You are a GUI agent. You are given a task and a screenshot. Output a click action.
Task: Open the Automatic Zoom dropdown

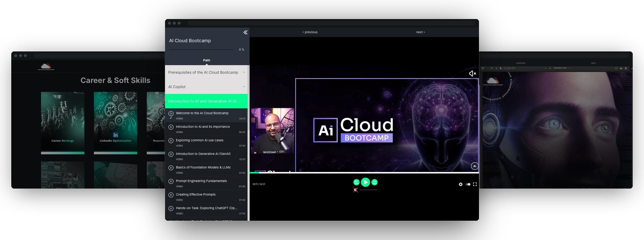[x=562, y=68]
